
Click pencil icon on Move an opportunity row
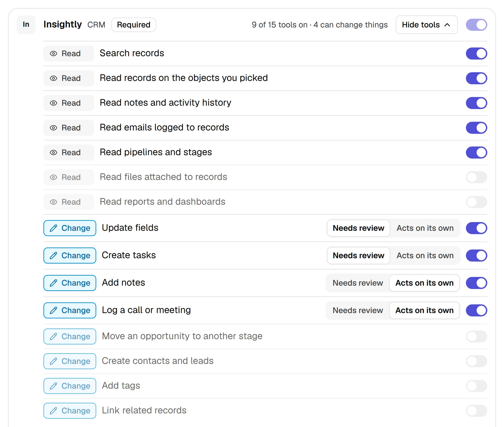(53, 336)
